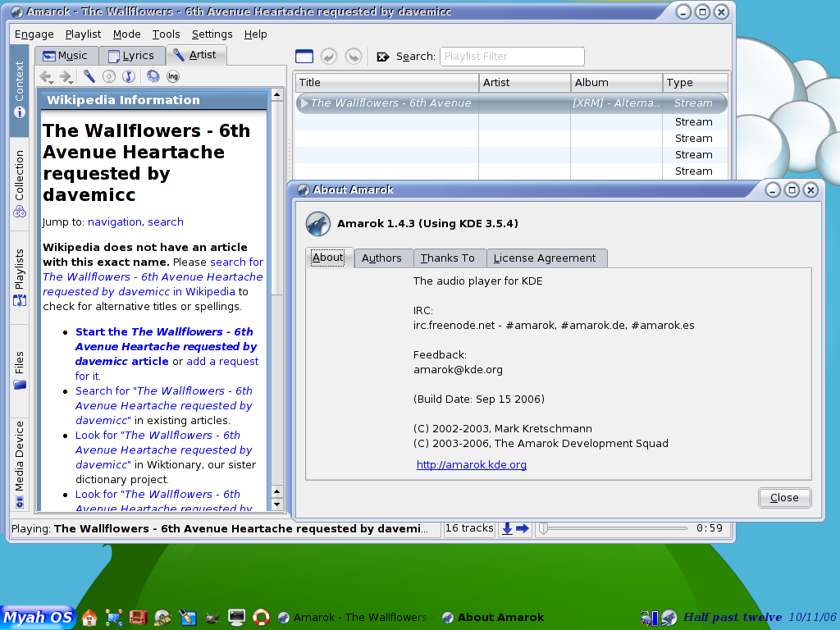The image size is (840, 630).
Task: Click the 'search for' link in Wikipedia text
Action: (x=237, y=262)
